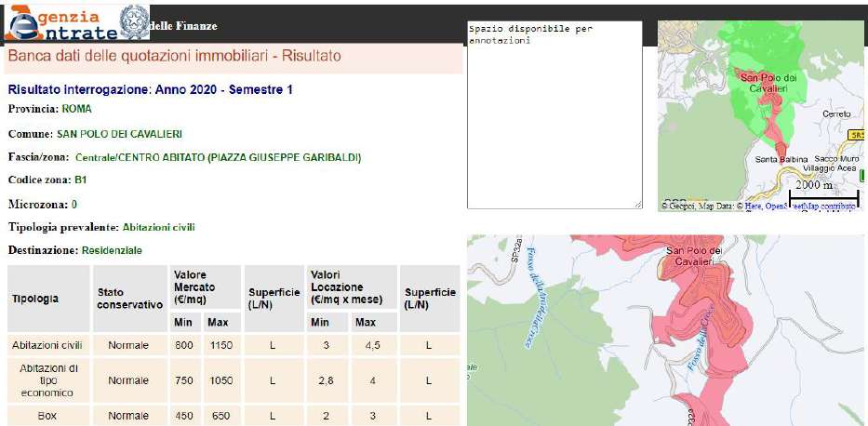Click the Valori Locazione column header
Image resolution: width=868 pixels, height=426 pixels.
[338, 281]
